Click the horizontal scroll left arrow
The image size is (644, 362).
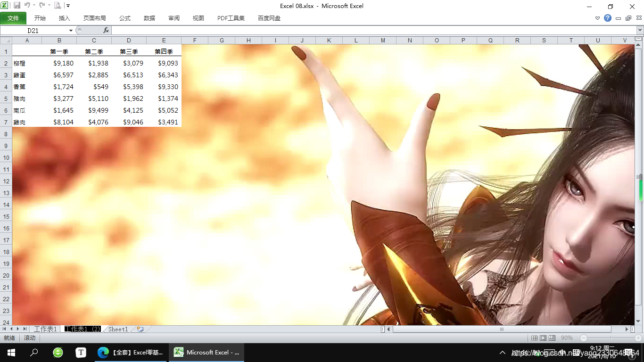tap(388, 329)
